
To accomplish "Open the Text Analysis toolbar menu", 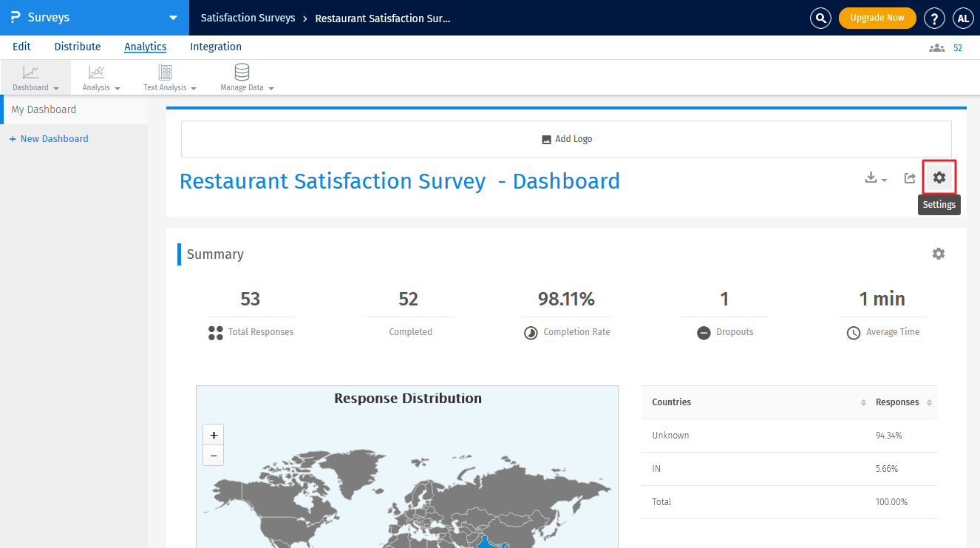I will coord(170,78).
